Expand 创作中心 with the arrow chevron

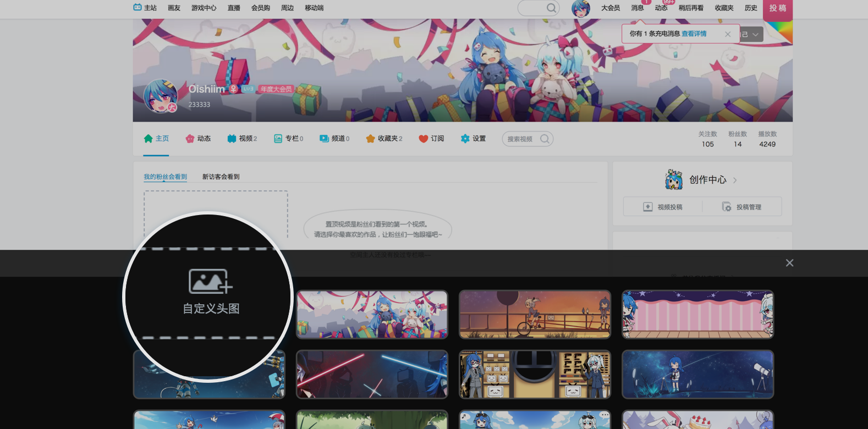pos(735,180)
